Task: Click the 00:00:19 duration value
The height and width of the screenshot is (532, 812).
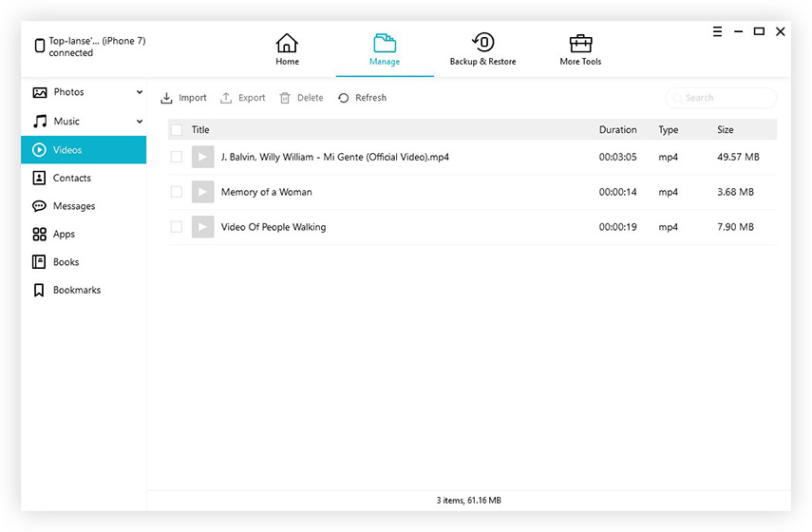Action: coord(618,227)
